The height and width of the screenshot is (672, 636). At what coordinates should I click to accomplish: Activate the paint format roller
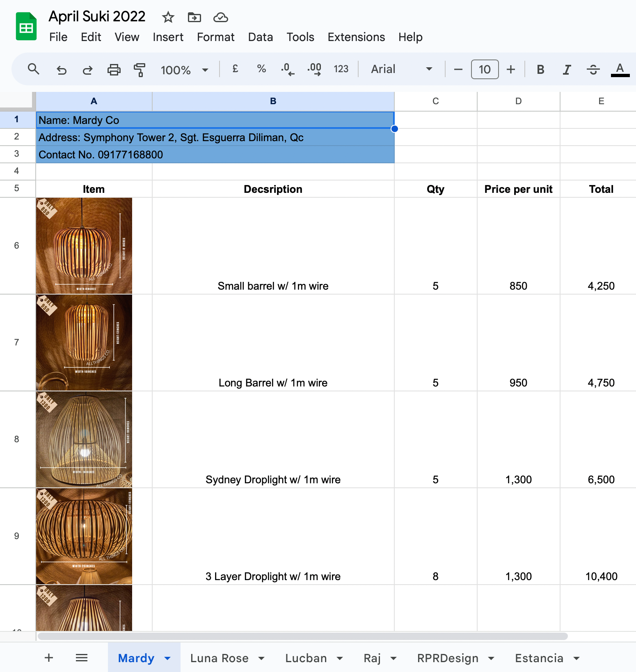pos(140,70)
